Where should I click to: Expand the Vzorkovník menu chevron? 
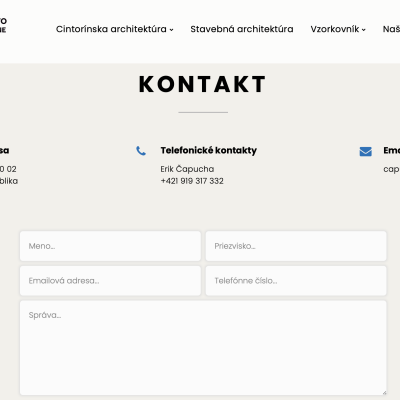[364, 30]
